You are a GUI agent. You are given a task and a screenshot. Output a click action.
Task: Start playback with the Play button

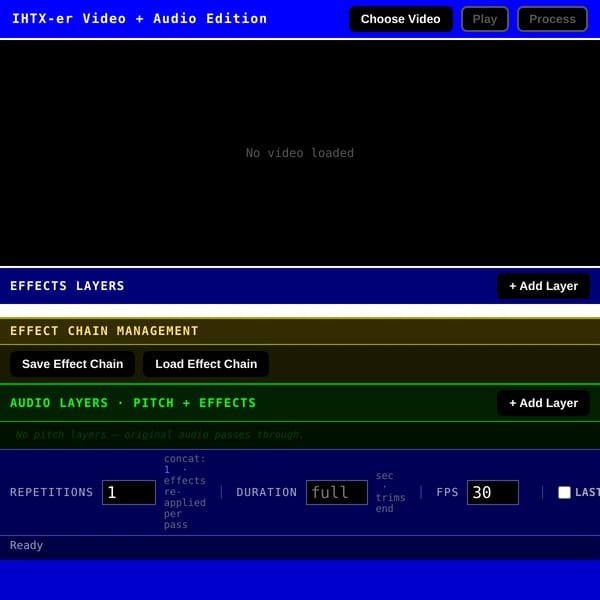point(485,19)
